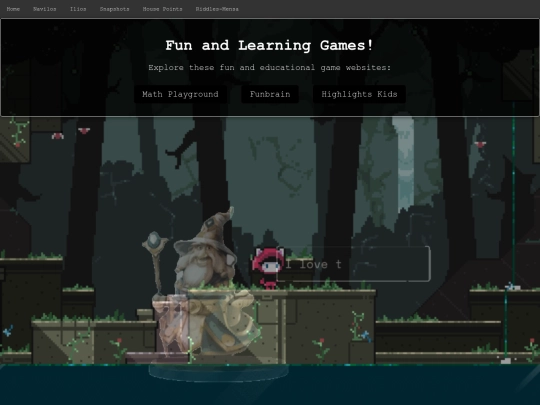
Task: Visit the Math Playground link
Action: tap(180, 94)
